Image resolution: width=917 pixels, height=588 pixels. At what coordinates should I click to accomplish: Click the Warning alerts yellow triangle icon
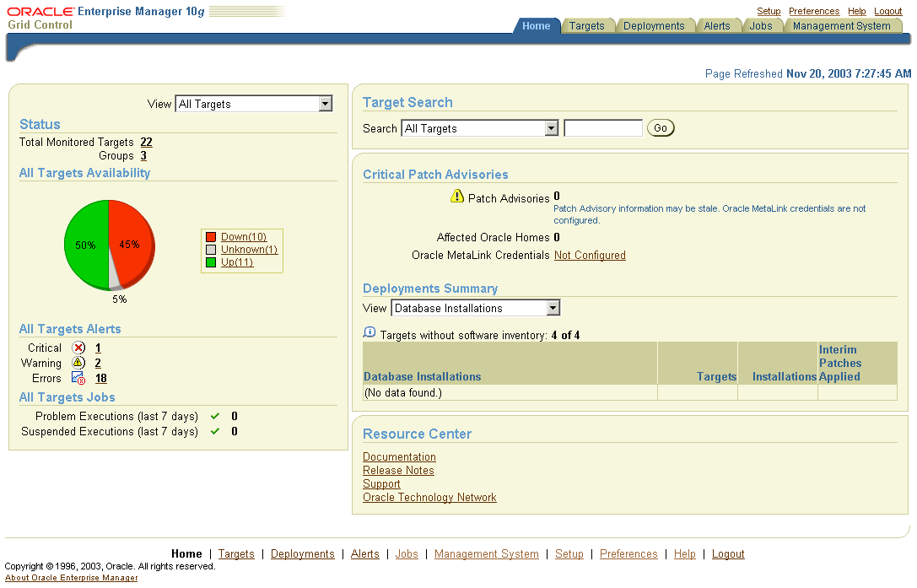tap(78, 363)
